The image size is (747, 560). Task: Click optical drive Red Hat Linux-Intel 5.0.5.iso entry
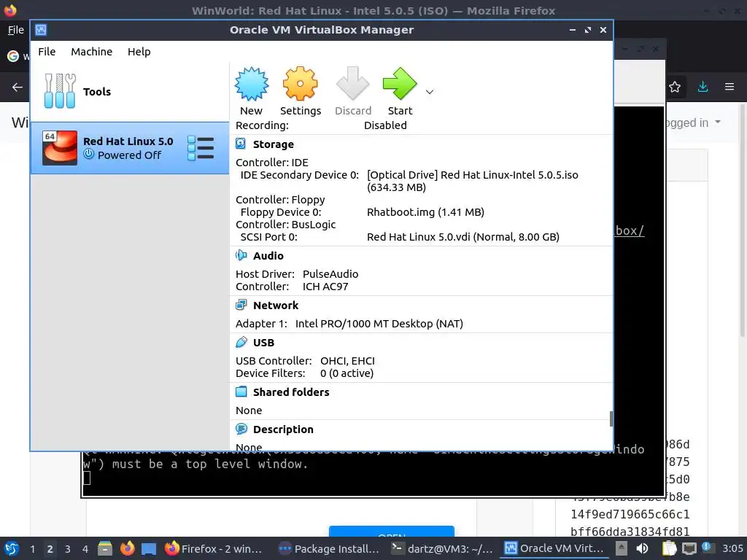[x=472, y=181]
